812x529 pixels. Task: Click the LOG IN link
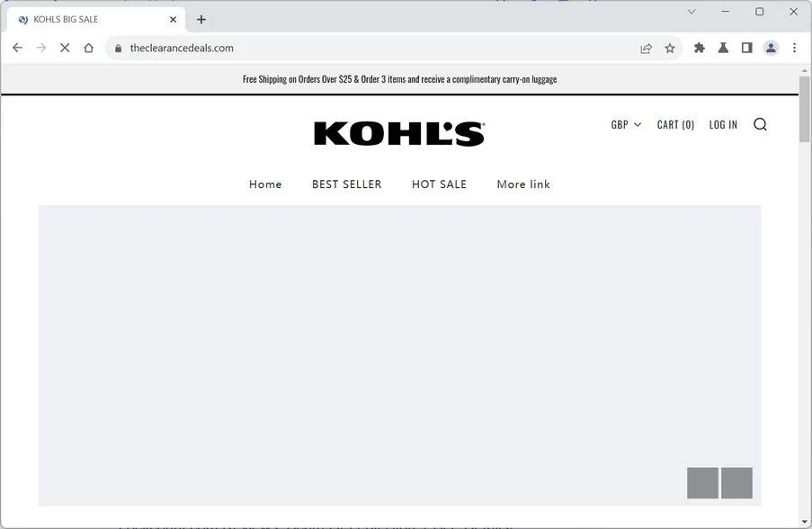pos(723,124)
